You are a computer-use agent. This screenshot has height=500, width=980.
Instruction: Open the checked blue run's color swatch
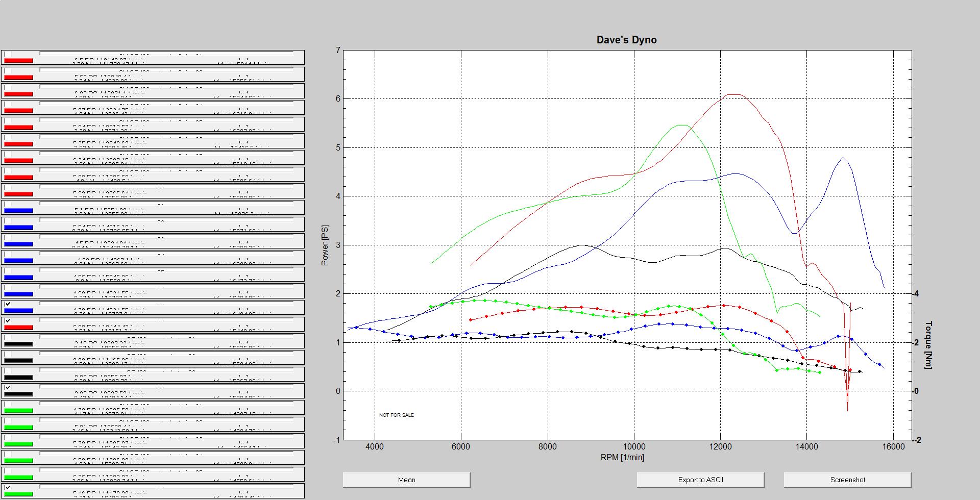18,311
